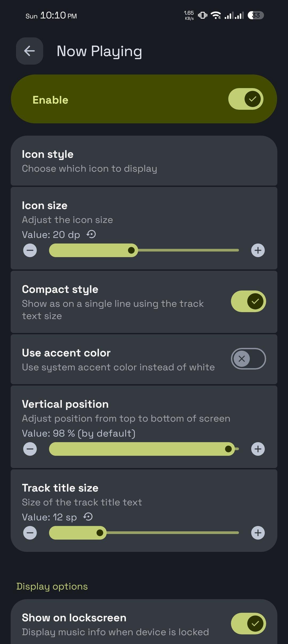Viewport: 288px width, 644px height.
Task: Click the Track title size slider
Action: tap(144, 533)
